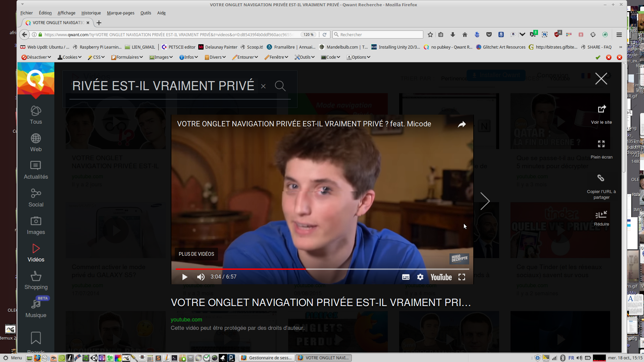Open YouTube player settings gear
644x362 pixels.
coord(420,277)
